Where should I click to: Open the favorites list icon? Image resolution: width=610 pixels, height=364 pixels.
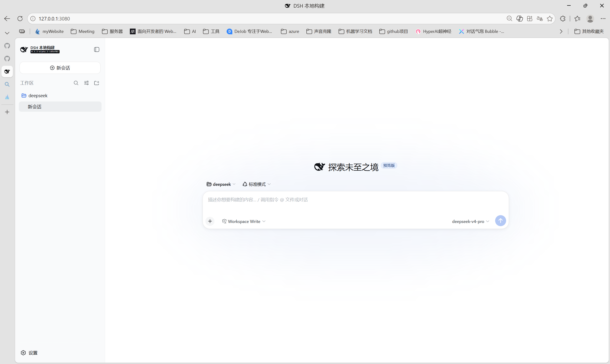pos(577,19)
